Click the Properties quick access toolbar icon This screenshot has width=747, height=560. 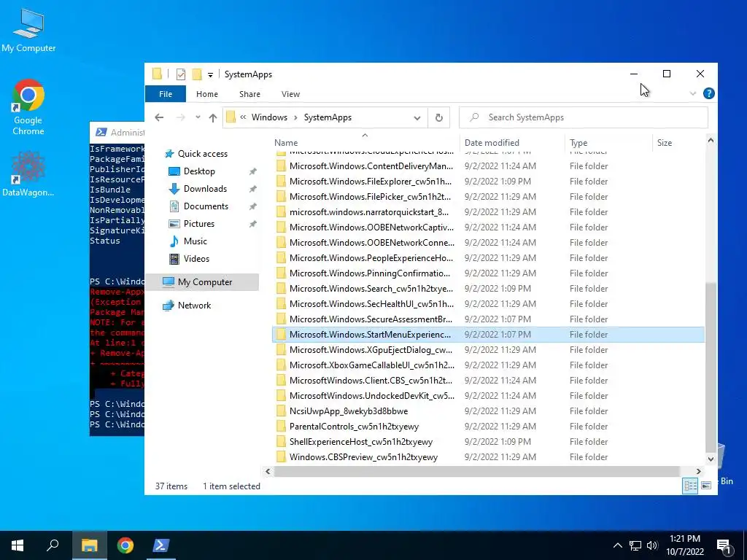click(181, 74)
